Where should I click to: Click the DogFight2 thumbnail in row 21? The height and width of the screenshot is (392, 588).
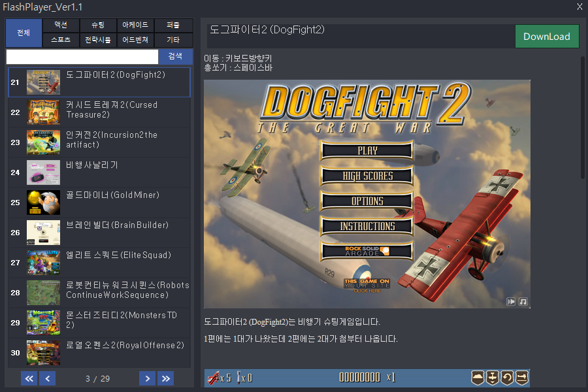pos(44,82)
